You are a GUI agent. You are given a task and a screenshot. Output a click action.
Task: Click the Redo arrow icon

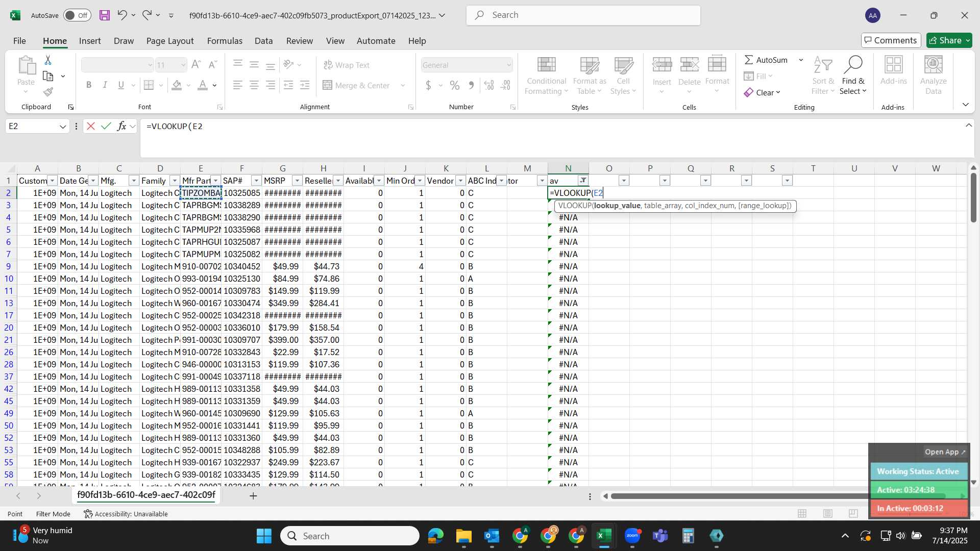pyautogui.click(x=147, y=15)
